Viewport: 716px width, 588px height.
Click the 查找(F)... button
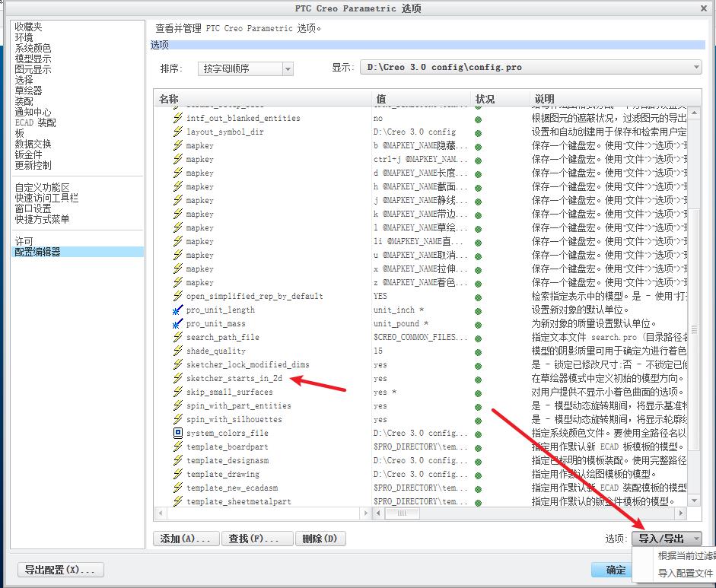pyautogui.click(x=257, y=539)
